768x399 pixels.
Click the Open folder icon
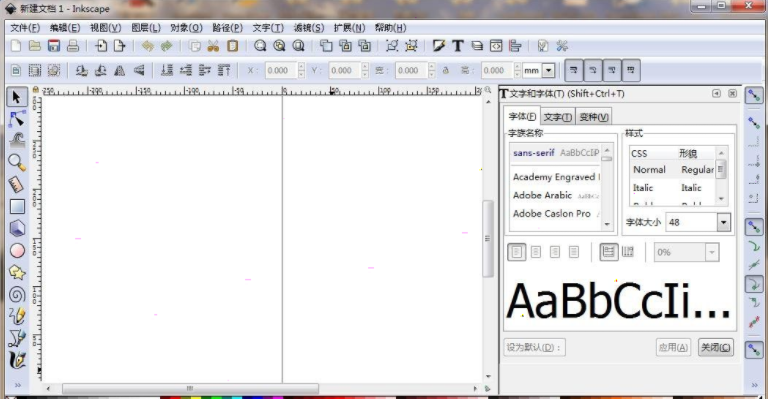pyautogui.click(x=34, y=46)
